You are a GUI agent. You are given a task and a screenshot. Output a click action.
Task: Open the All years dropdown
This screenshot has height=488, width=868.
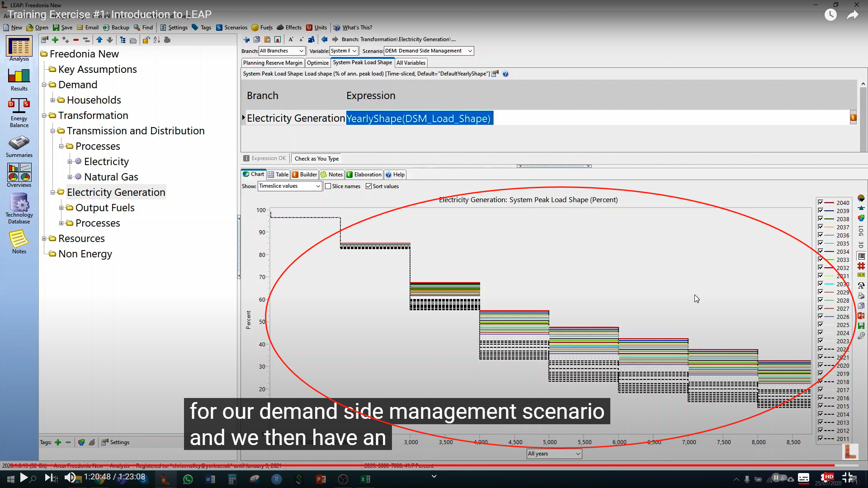coord(554,454)
